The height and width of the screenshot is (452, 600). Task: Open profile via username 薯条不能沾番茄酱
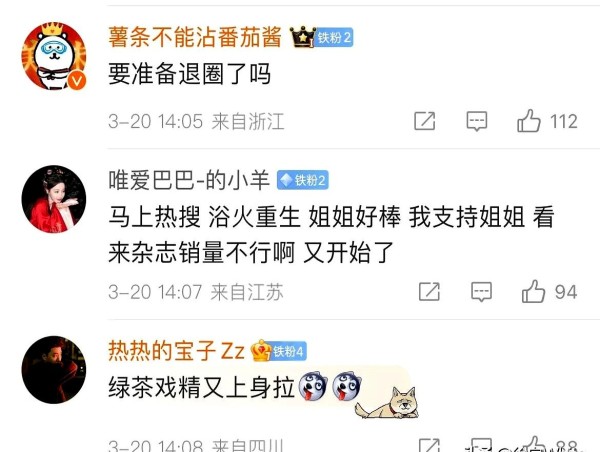pos(195,38)
